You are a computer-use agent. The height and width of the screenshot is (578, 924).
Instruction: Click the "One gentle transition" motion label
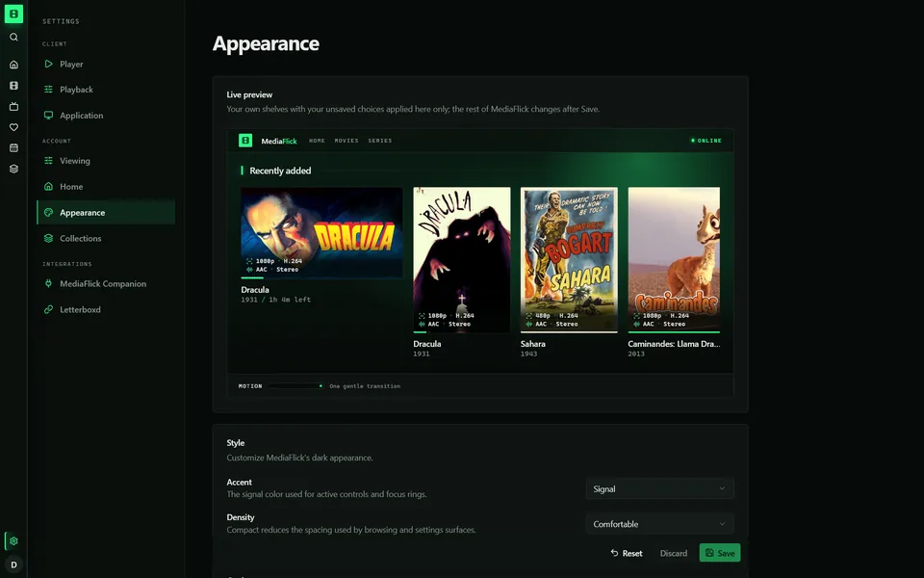(365, 386)
